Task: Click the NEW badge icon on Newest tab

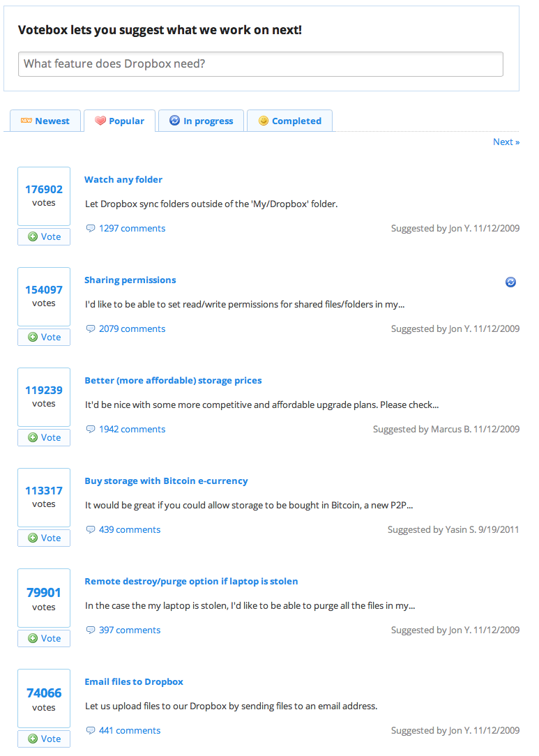Action: click(26, 121)
